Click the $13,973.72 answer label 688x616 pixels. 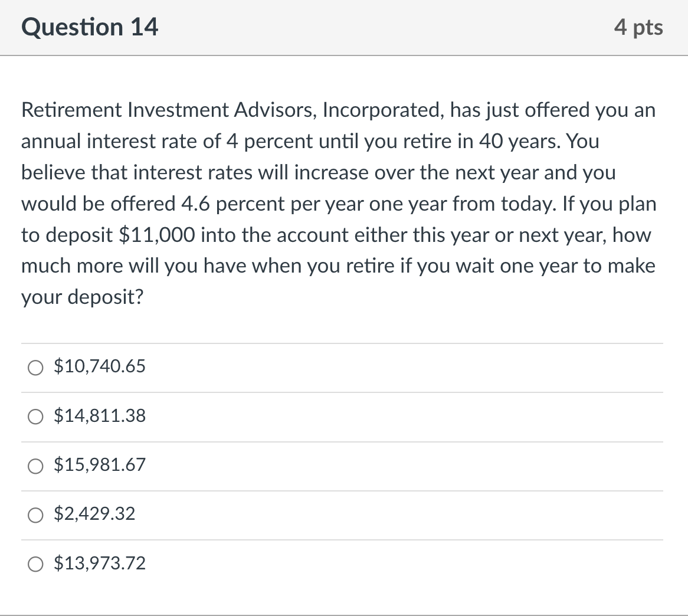click(99, 563)
